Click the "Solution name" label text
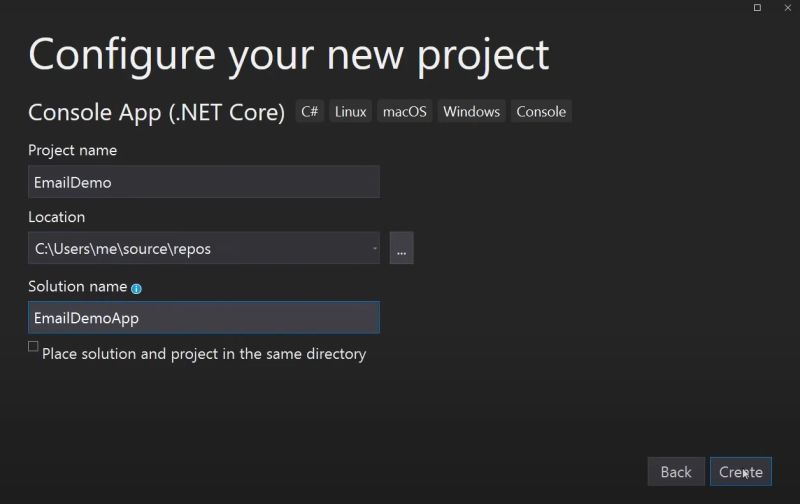The width and height of the screenshot is (800, 504). pyautogui.click(x=77, y=287)
